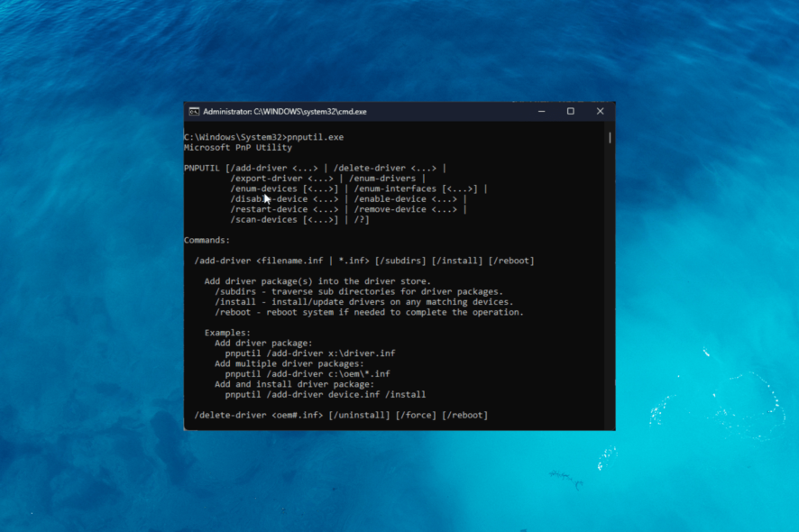Screen dimensions: 799x532
Task: Click the minimize button on the console window
Action: tap(540, 111)
